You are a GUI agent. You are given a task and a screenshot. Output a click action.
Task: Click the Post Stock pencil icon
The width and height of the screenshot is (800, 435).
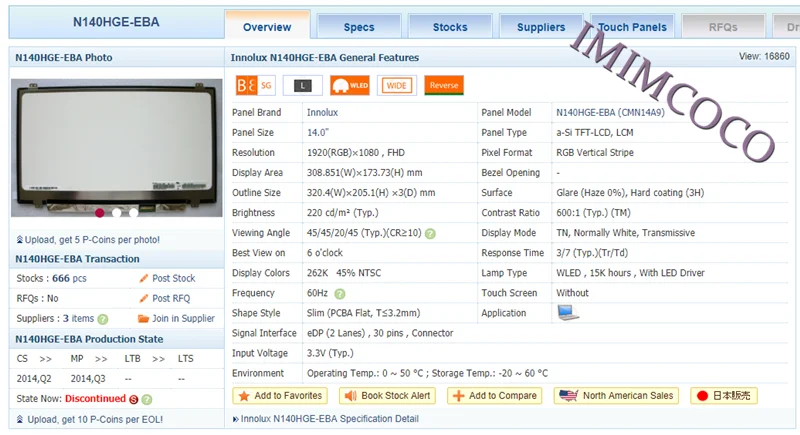pyautogui.click(x=144, y=278)
